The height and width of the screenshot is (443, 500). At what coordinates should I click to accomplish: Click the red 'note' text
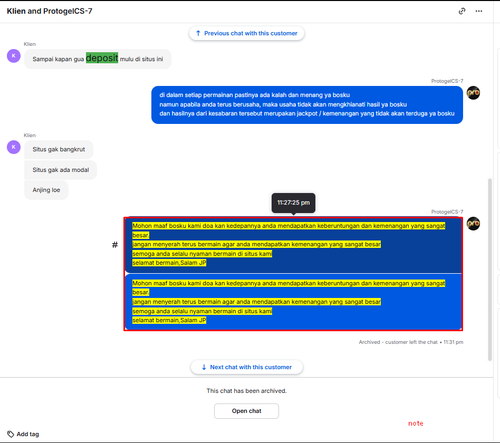(x=416, y=423)
